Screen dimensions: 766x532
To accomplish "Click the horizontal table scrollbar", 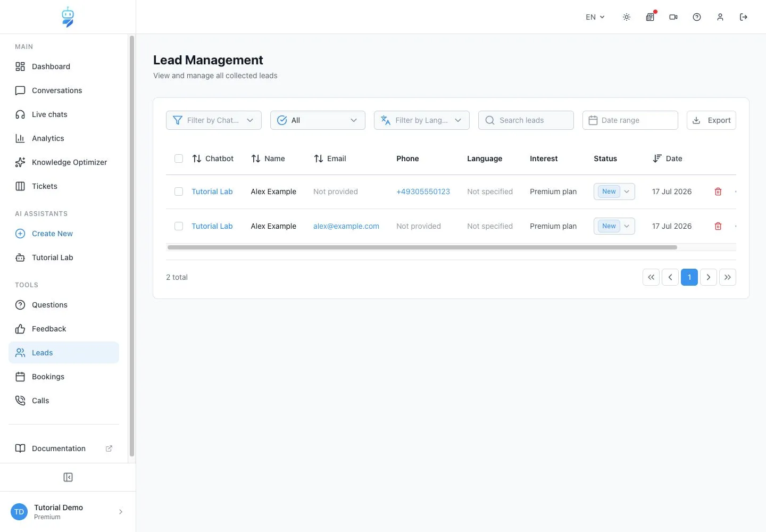I will click(422, 247).
